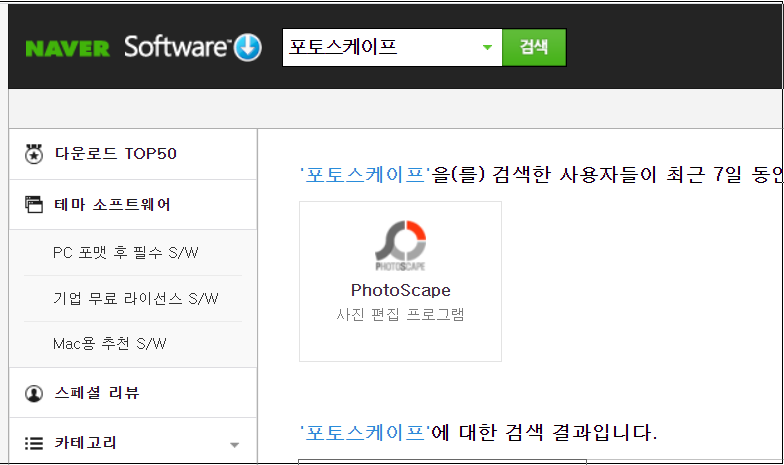Click the green 검색 button

tap(534, 48)
